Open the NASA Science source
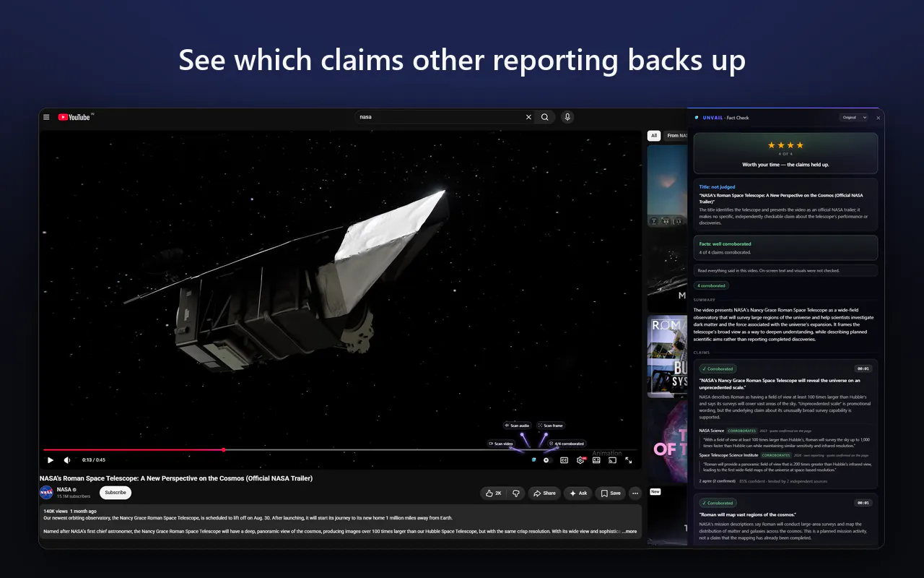Screen dimensions: 924x578 coord(712,431)
